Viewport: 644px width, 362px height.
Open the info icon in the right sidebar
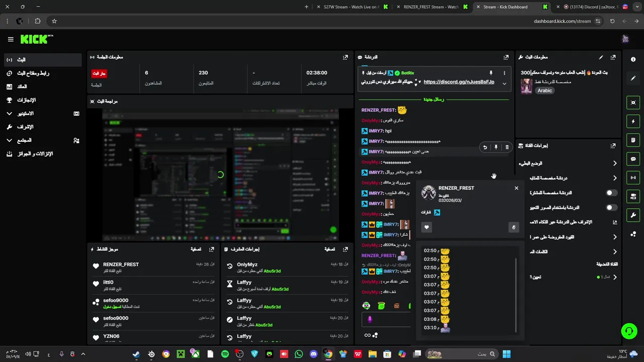(633, 59)
